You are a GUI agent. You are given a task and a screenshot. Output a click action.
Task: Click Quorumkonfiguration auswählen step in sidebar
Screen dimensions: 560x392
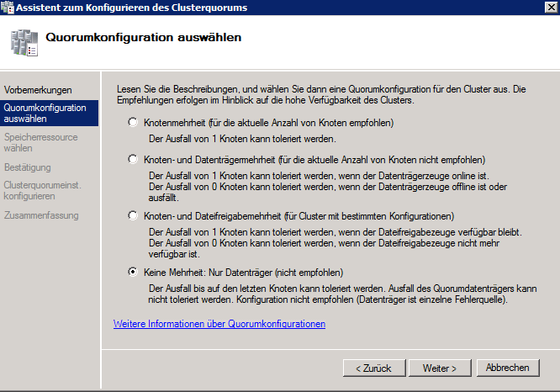click(50, 113)
